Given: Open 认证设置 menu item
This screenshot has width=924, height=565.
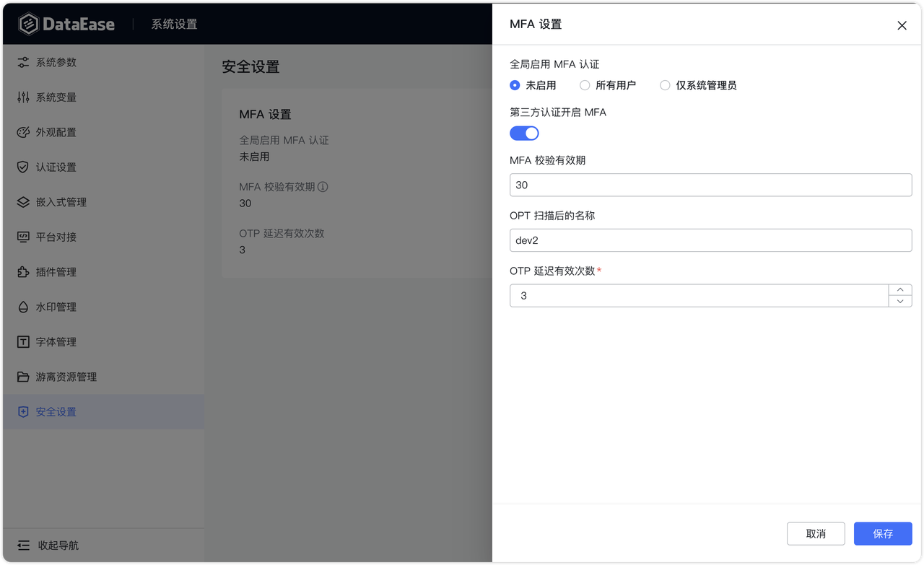Looking at the screenshot, I should (103, 167).
